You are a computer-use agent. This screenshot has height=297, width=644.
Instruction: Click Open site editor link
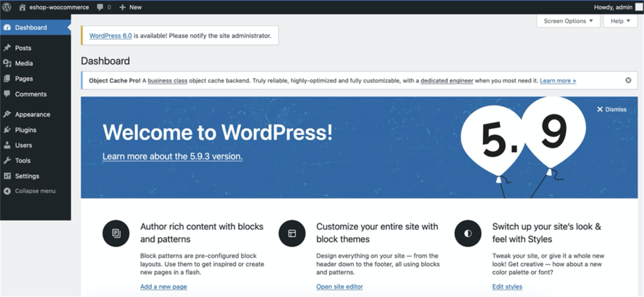tap(340, 287)
